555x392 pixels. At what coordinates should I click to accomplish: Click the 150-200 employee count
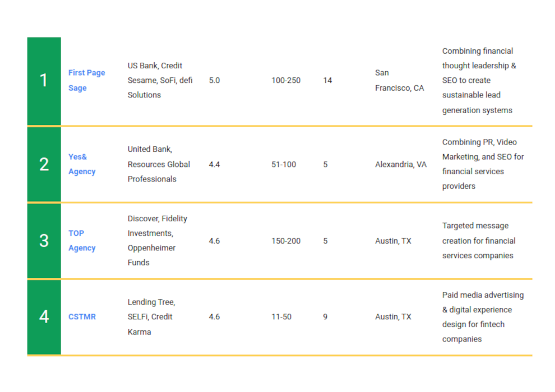click(x=286, y=241)
